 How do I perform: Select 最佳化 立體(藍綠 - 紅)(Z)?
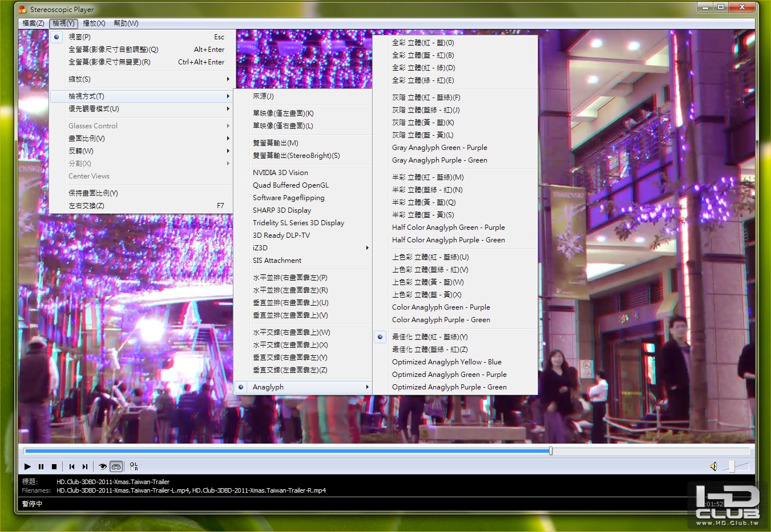click(x=455, y=350)
